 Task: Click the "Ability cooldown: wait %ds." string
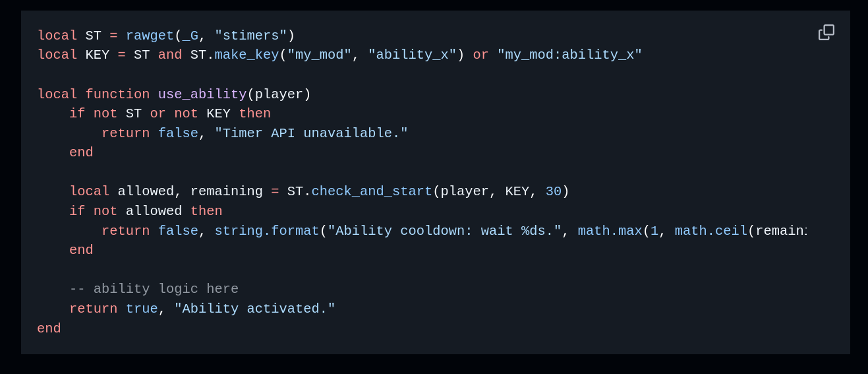click(444, 231)
